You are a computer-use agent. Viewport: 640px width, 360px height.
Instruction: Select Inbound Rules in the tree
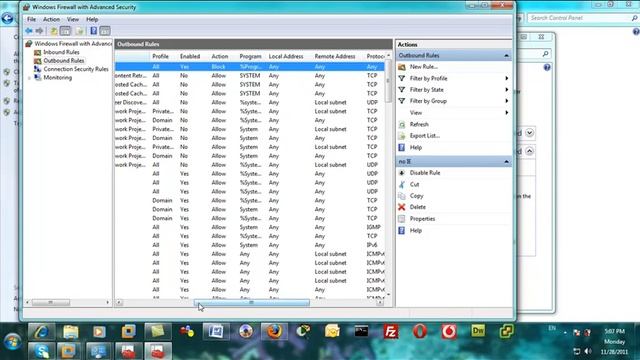(61, 52)
